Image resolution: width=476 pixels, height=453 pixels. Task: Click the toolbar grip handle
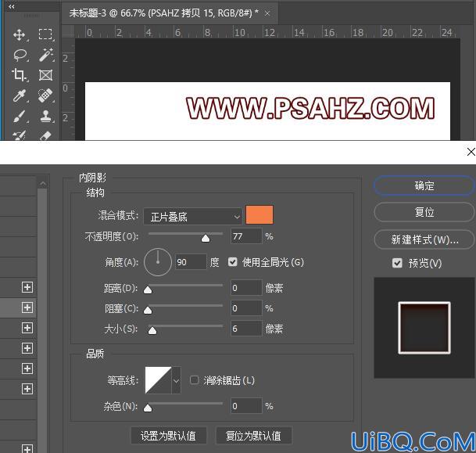31,15
